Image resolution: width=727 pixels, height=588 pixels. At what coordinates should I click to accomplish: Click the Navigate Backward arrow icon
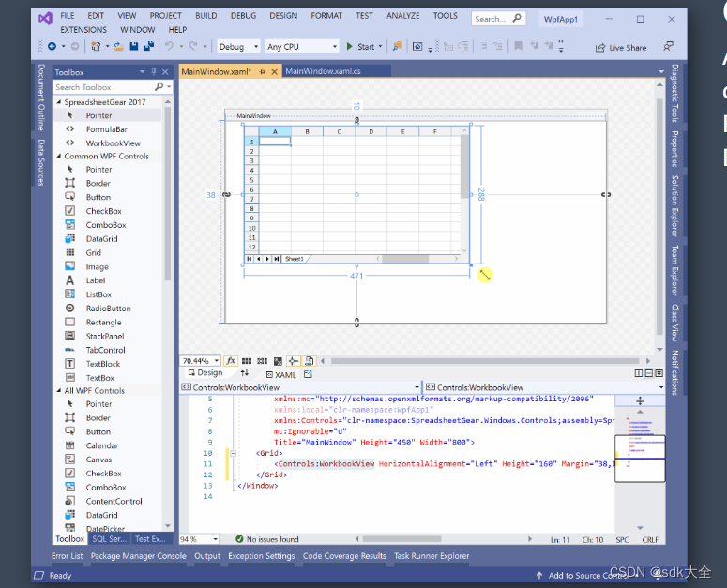tap(52, 46)
